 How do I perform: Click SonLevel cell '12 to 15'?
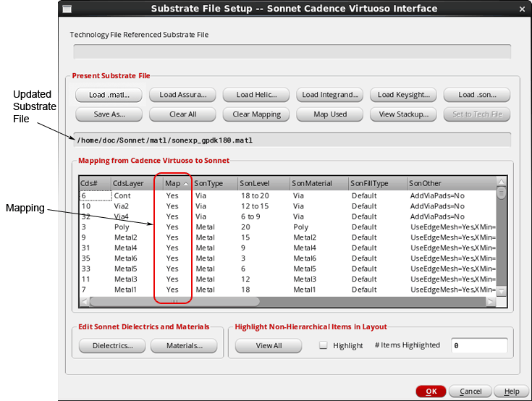click(x=255, y=206)
